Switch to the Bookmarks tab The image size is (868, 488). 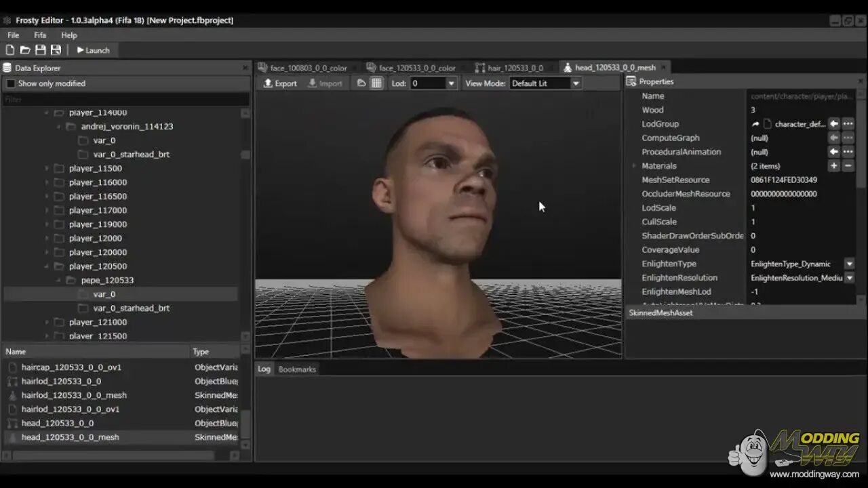pos(297,369)
